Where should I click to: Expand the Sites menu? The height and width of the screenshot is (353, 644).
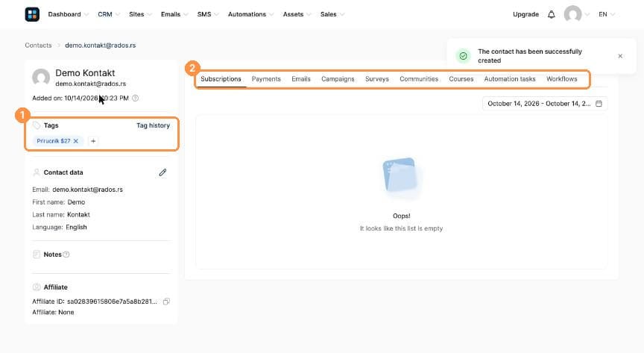[x=140, y=14]
